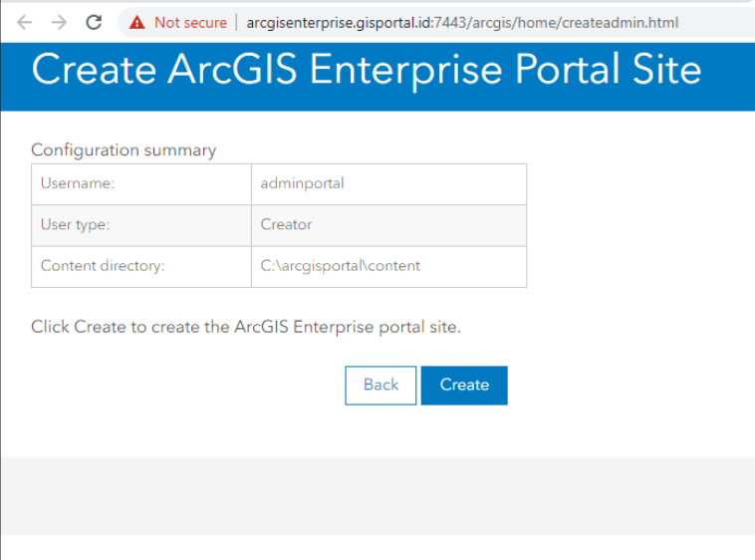Click the browser forward arrow
The width and height of the screenshot is (755, 560).
(59, 23)
